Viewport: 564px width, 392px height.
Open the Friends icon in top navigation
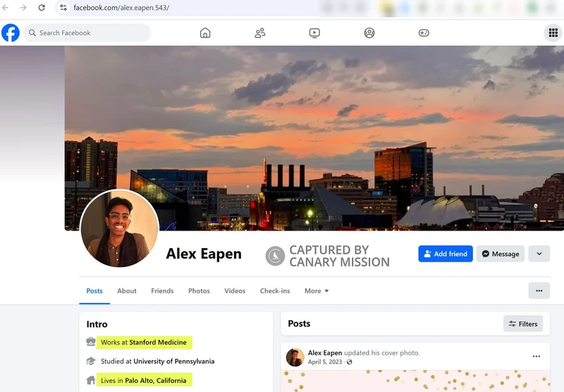[260, 32]
